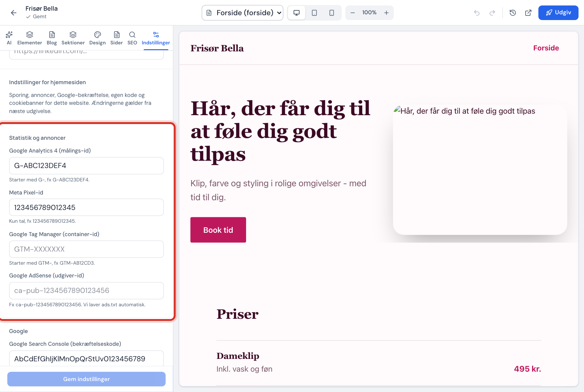Open version history
584x392 pixels.
tap(513, 13)
